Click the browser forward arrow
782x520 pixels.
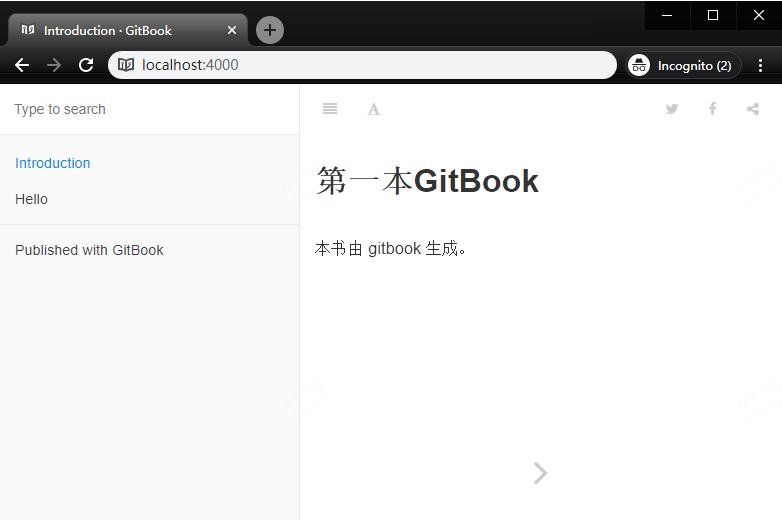tap(54, 65)
